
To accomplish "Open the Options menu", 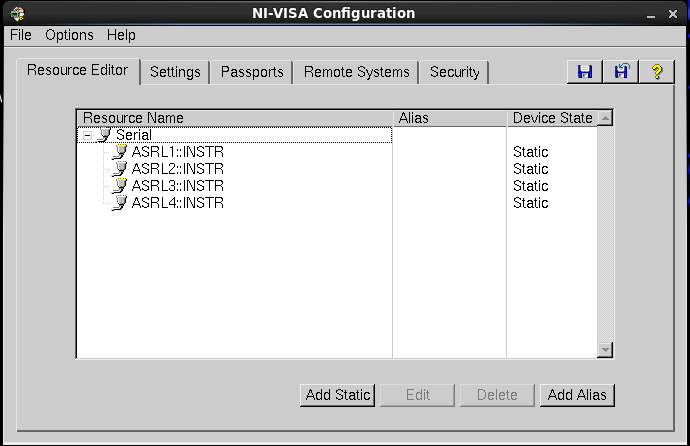I will pyautogui.click(x=69, y=35).
